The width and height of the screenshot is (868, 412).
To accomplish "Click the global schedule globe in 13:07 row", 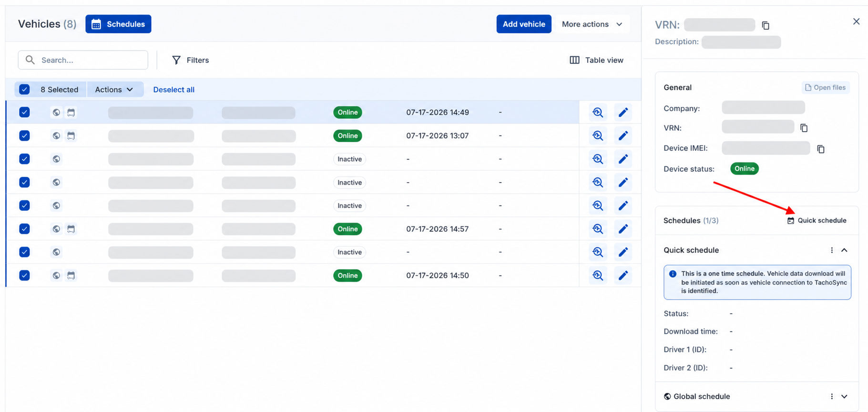I will click(x=56, y=136).
